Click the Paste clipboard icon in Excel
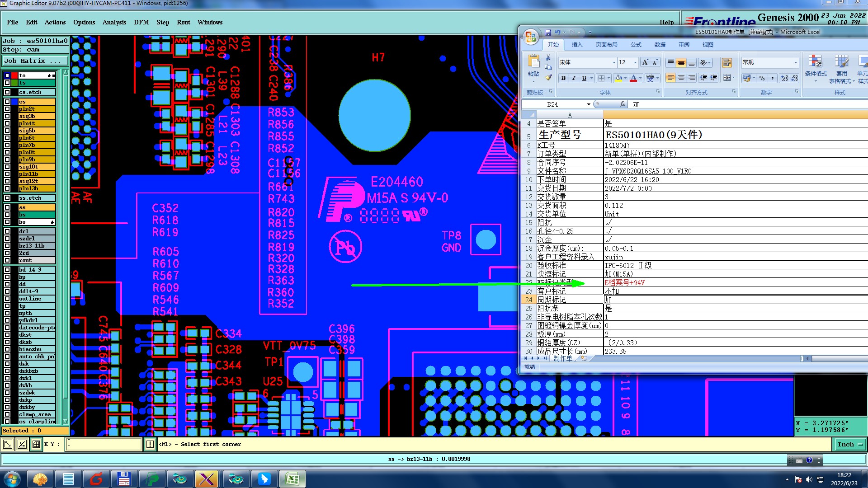Screen dimensions: 868x488 pyautogui.click(x=533, y=61)
